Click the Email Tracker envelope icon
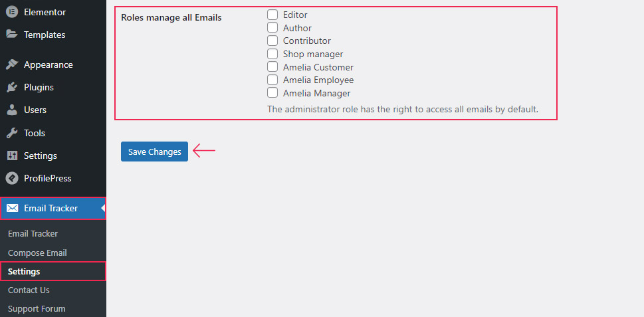644x317 pixels. coord(12,208)
